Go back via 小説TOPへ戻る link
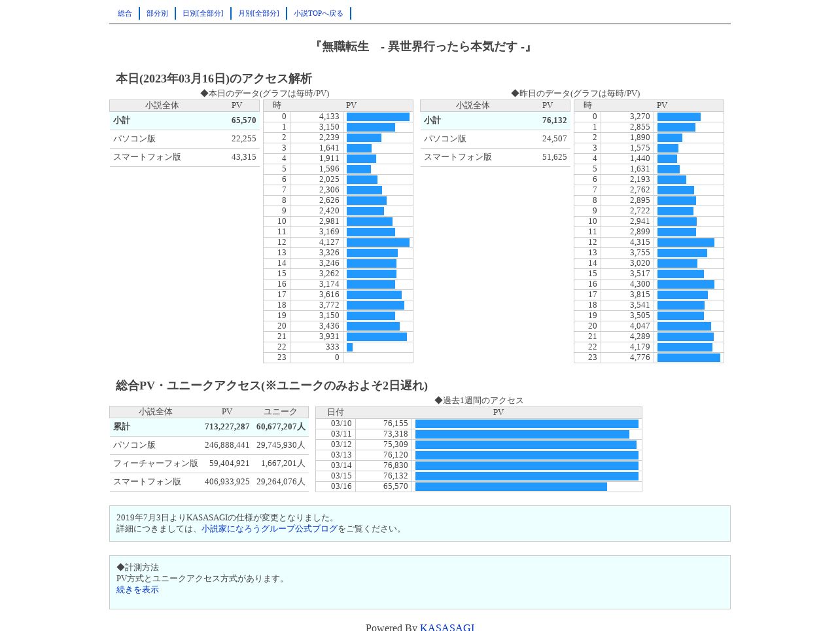This screenshot has height=631, width=840. (x=319, y=13)
